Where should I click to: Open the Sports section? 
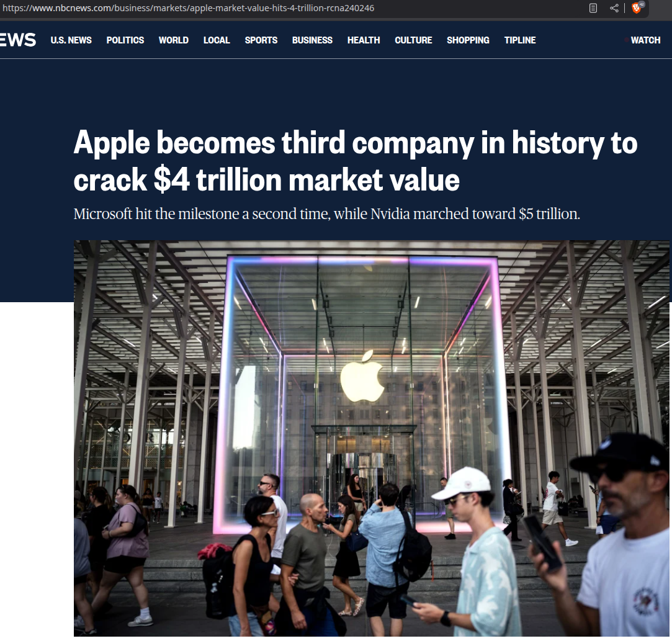(x=261, y=40)
